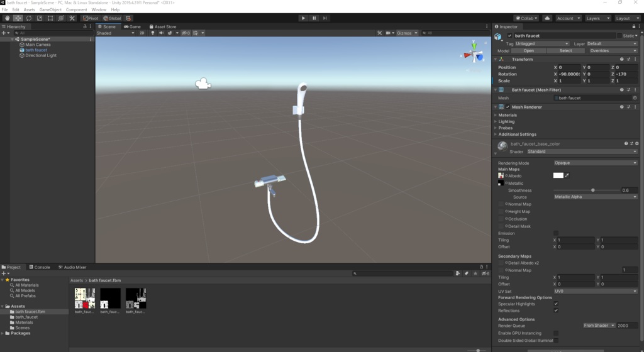Open the GameObject menu
The image size is (644, 352).
click(50, 9)
